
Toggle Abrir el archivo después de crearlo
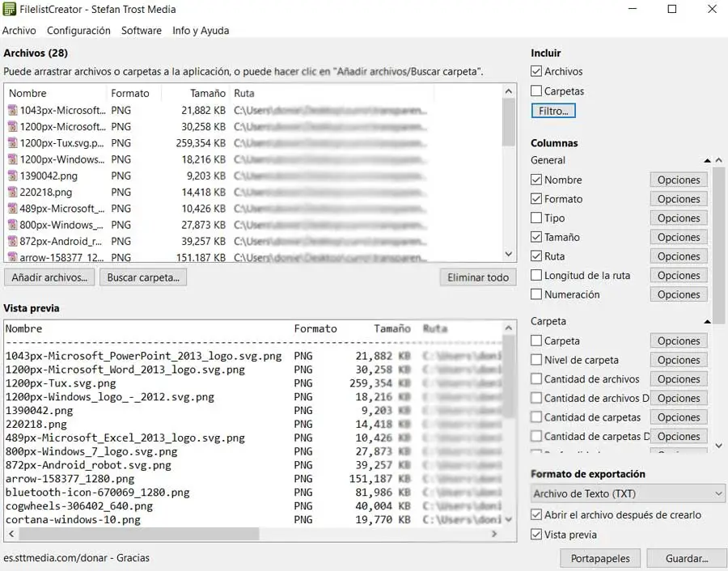[x=536, y=515]
